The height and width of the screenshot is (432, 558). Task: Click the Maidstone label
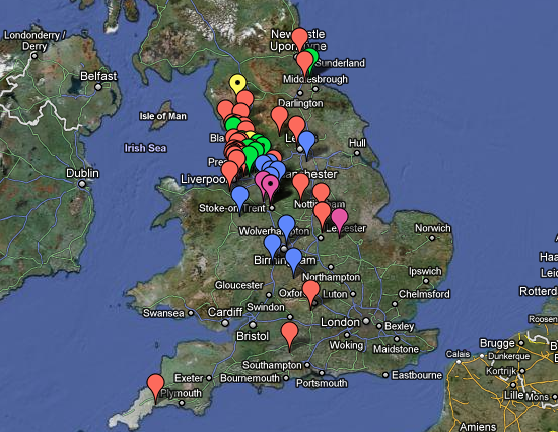point(396,349)
